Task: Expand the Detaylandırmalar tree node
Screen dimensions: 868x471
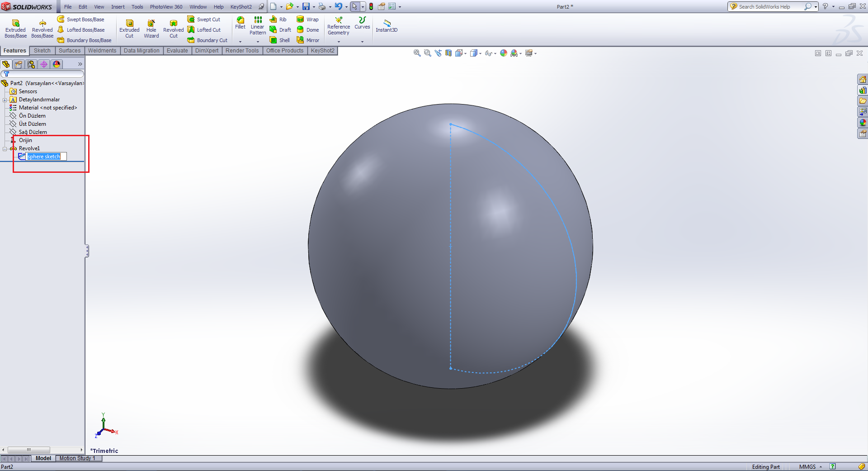Action: click(5, 100)
